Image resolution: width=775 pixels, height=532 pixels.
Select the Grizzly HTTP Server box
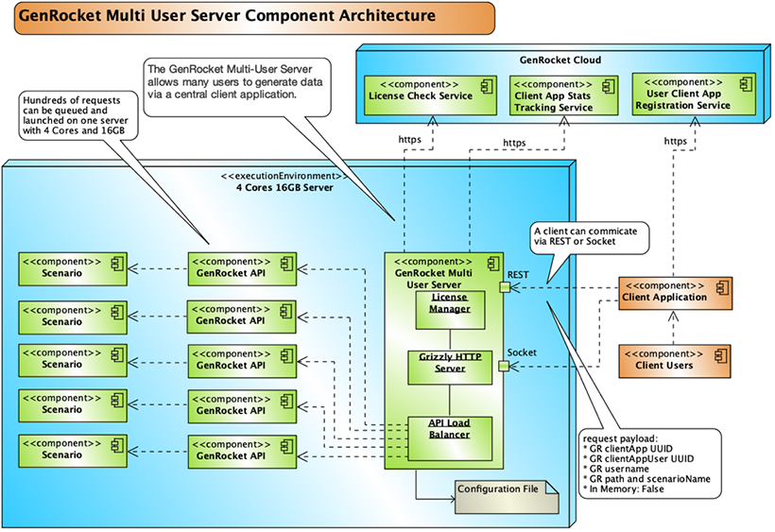pos(450,368)
